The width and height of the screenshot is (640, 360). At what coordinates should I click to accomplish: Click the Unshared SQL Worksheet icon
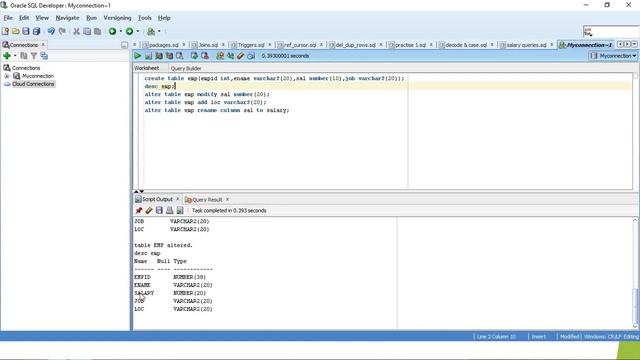(x=220, y=56)
